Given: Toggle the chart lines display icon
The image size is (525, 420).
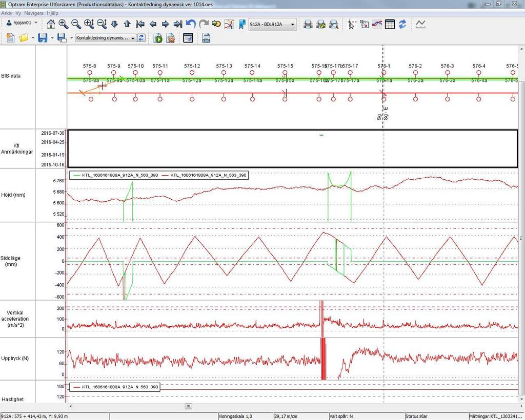Looking at the screenshot, I should pos(377,24).
